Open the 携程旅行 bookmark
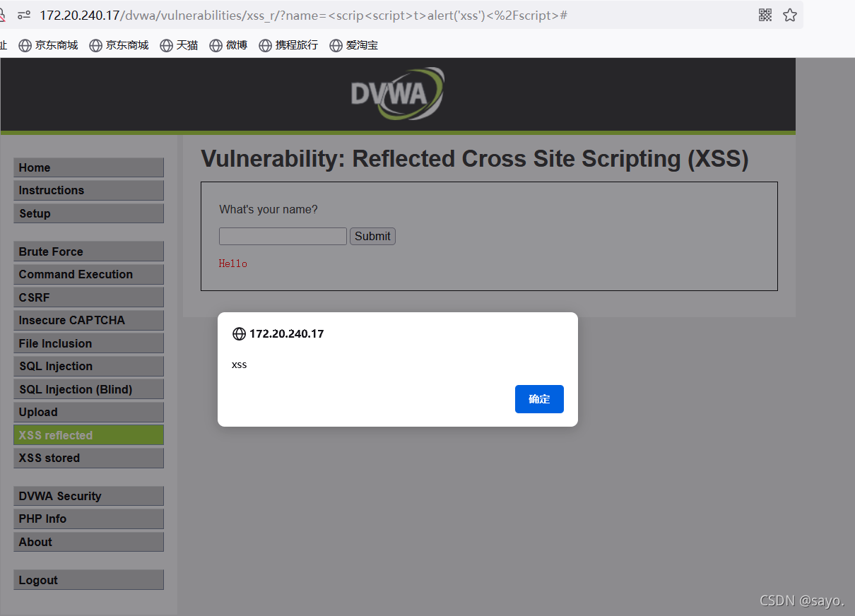 288,45
